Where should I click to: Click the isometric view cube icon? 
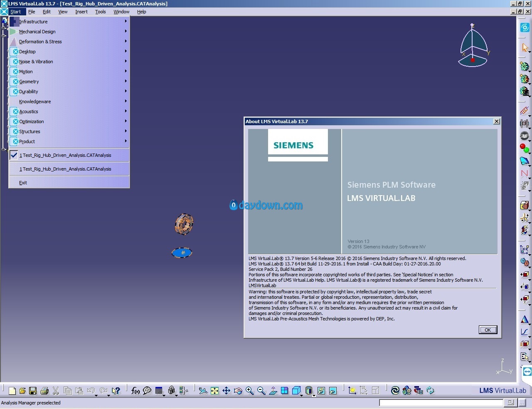296,391
